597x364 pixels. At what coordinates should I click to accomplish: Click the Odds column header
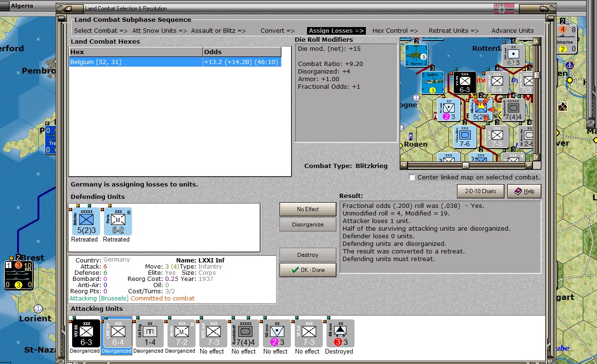coord(242,52)
